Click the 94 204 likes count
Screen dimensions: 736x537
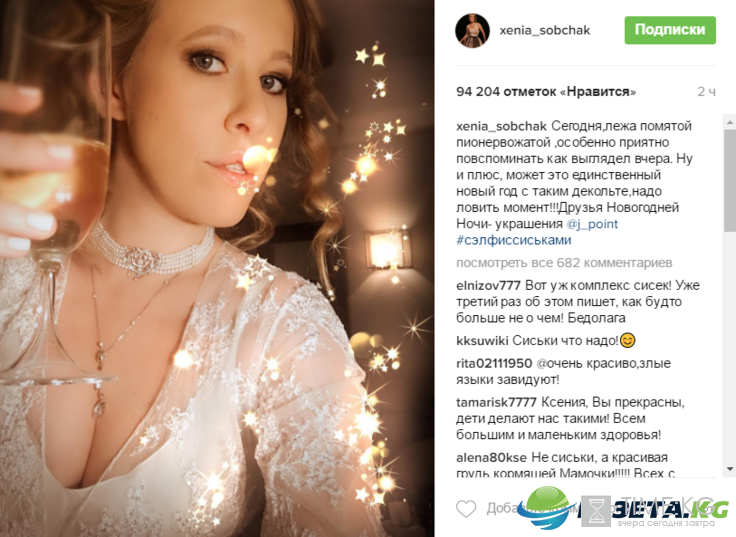[546, 92]
